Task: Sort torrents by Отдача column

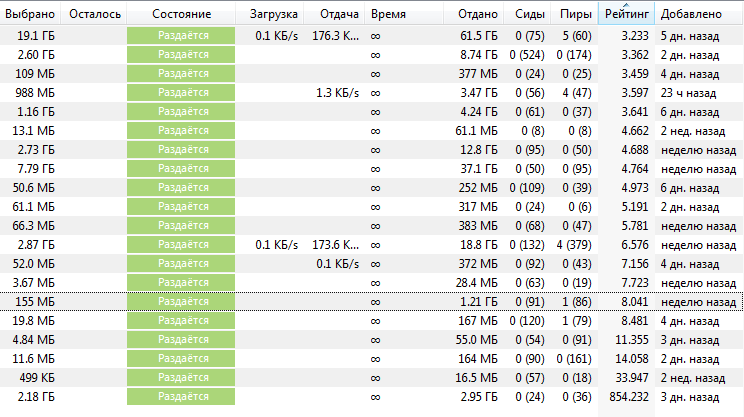Action: point(339,14)
